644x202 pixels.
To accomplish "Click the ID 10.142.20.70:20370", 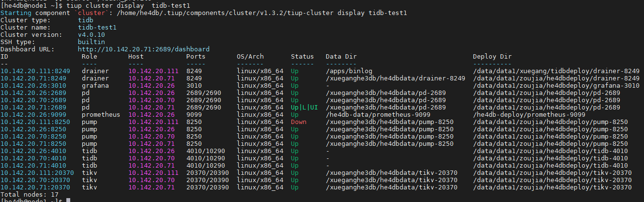I will click(x=35, y=180).
